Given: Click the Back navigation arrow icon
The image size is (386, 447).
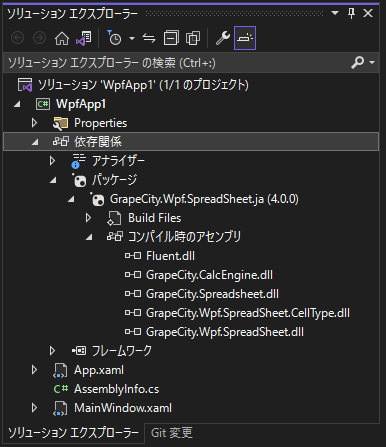Looking at the screenshot, I should [17, 38].
